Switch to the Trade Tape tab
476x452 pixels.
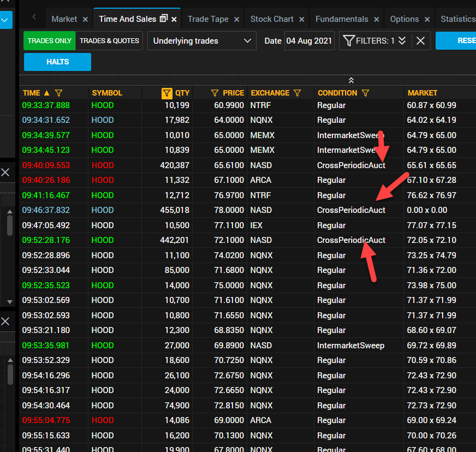point(208,19)
